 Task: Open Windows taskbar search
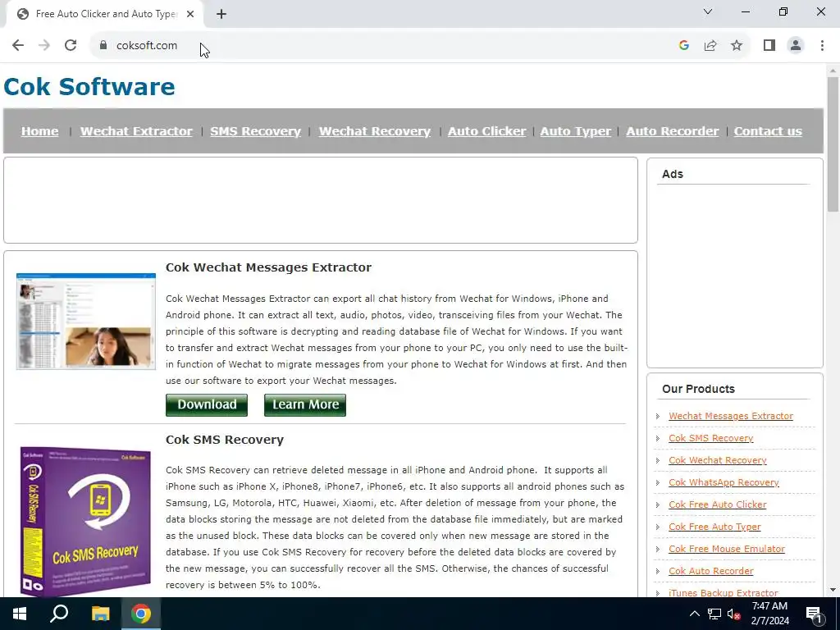pyautogui.click(x=59, y=614)
